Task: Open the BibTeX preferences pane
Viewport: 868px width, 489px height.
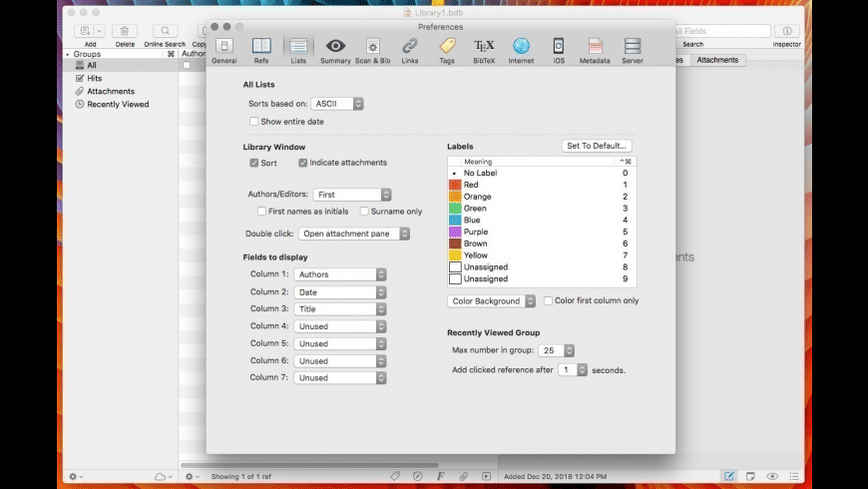Action: coord(484,50)
